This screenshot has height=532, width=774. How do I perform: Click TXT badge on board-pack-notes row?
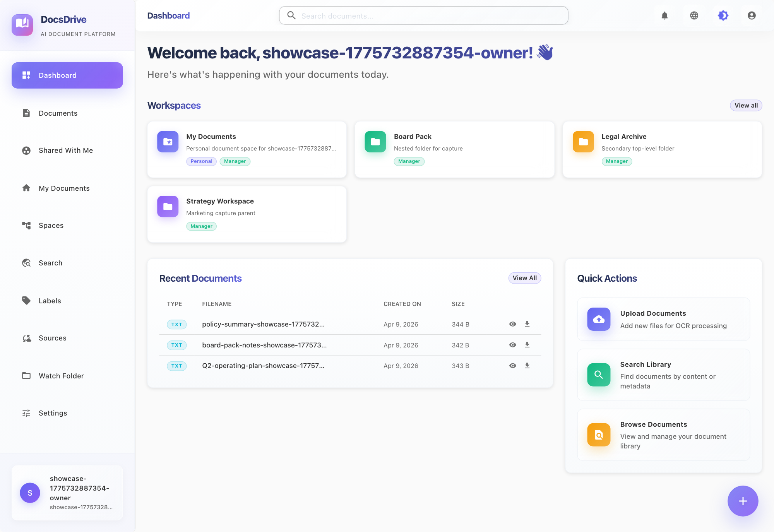click(x=176, y=345)
